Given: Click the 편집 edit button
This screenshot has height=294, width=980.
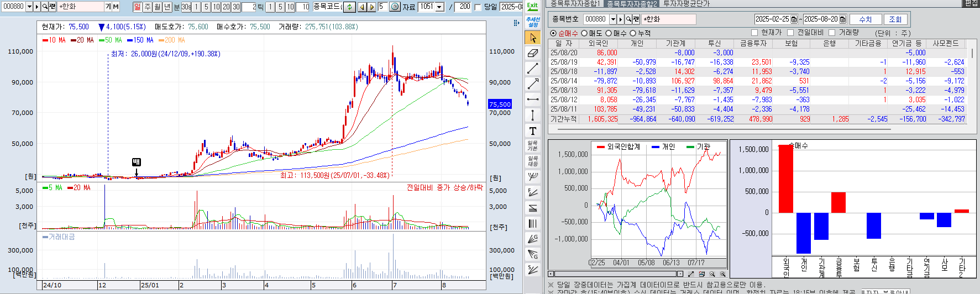Looking at the screenshot, I should tap(971, 3).
